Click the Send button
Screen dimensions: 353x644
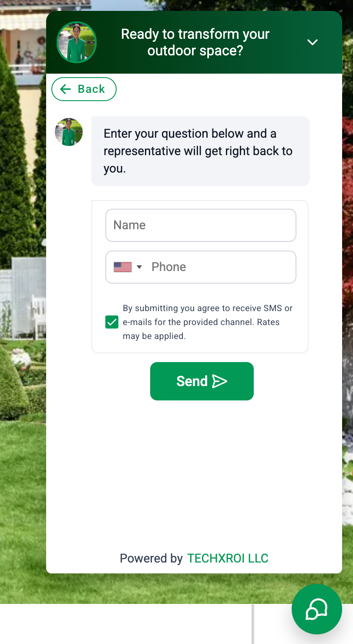202,381
